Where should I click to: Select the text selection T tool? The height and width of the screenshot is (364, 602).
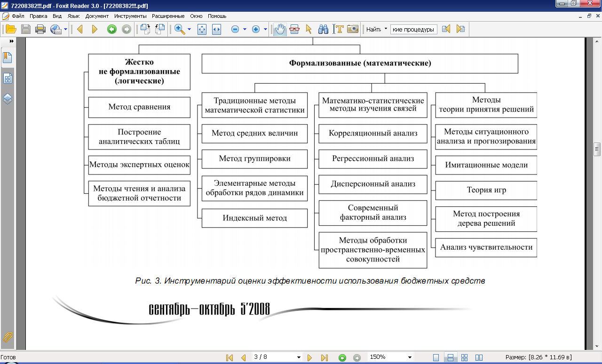(x=338, y=29)
